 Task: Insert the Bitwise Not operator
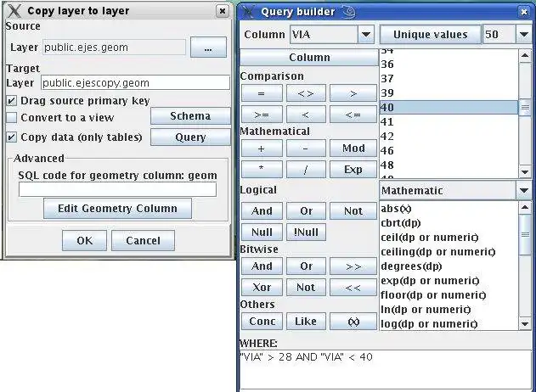tap(306, 287)
